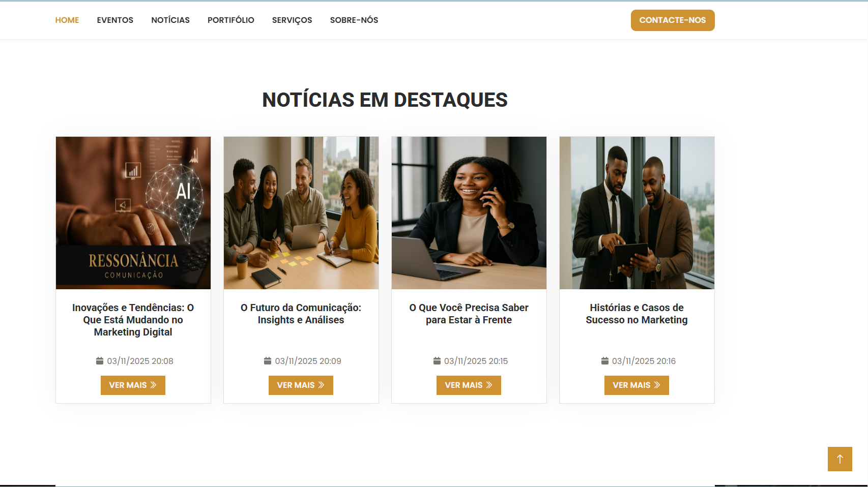Click calendar icon beside 03/11/2025 20:09
This screenshot has width=868, height=487.
(268, 361)
